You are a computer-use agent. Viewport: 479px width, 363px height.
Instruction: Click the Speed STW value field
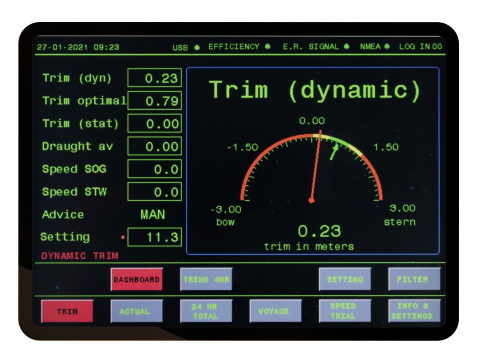[x=155, y=191]
